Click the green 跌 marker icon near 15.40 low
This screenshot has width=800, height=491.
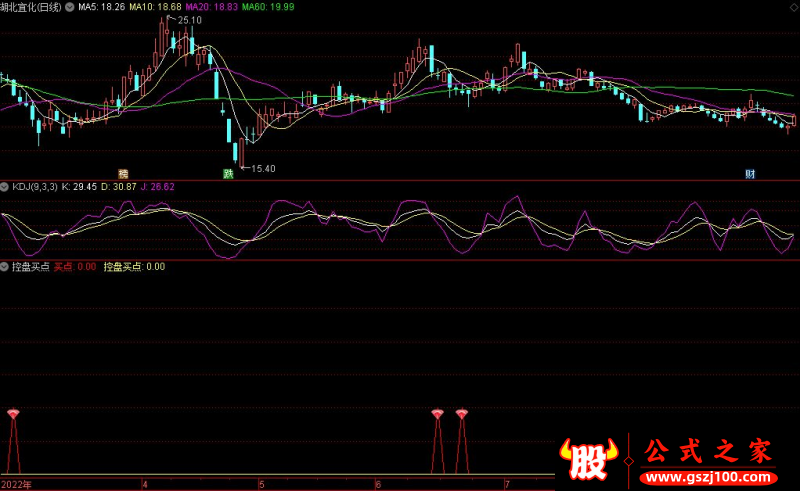tap(228, 173)
